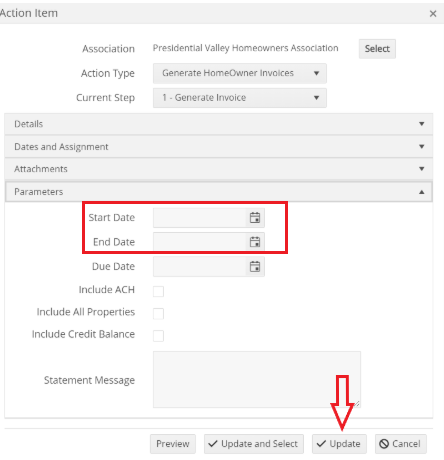Open the End Date calendar picker

(x=255, y=242)
